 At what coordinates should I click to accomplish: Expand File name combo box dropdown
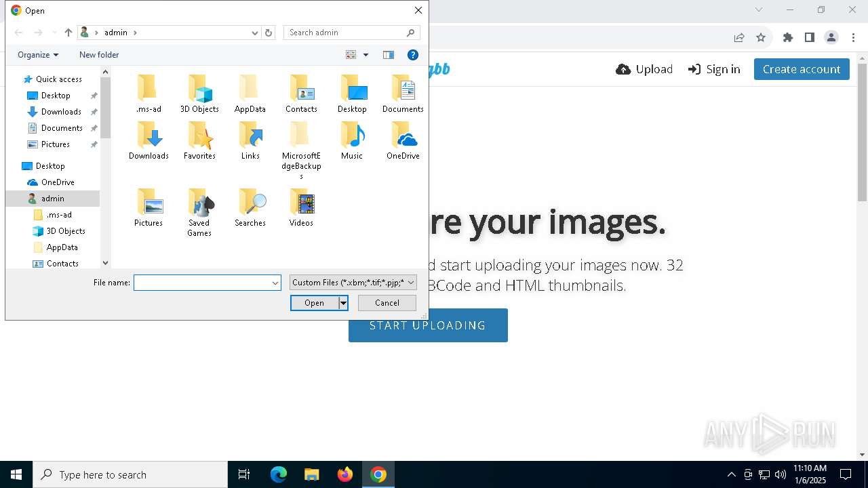(275, 283)
